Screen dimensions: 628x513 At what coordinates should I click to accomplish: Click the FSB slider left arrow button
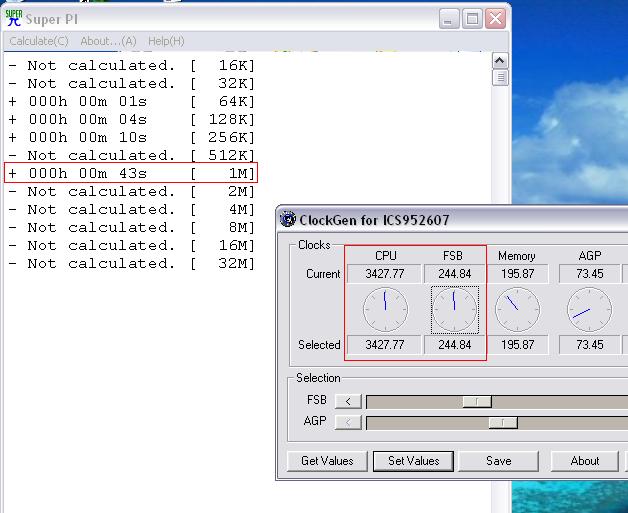pos(348,401)
